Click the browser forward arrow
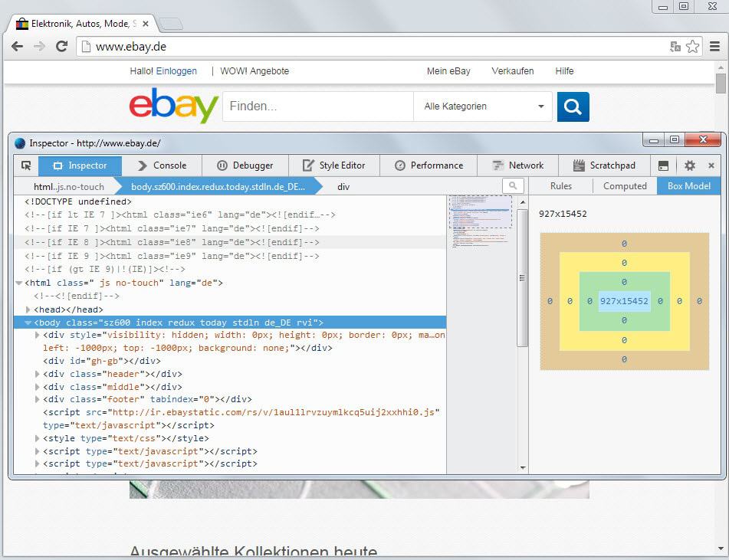This screenshot has height=560, width=729. click(40, 47)
